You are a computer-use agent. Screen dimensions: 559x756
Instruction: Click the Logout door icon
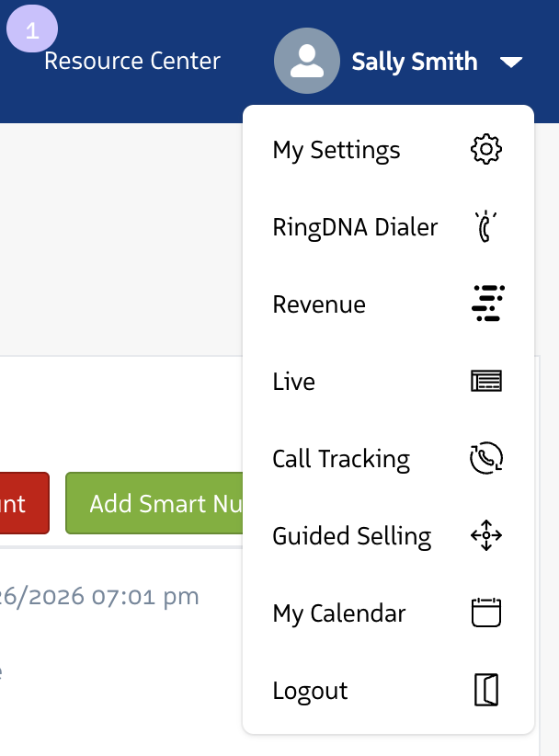486,690
